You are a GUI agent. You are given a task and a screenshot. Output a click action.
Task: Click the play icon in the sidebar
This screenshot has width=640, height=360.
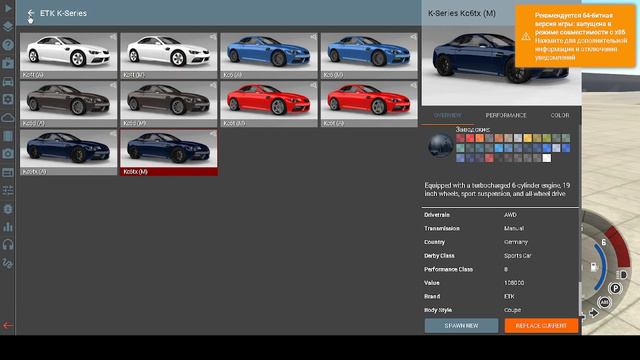pyautogui.click(x=8, y=8)
